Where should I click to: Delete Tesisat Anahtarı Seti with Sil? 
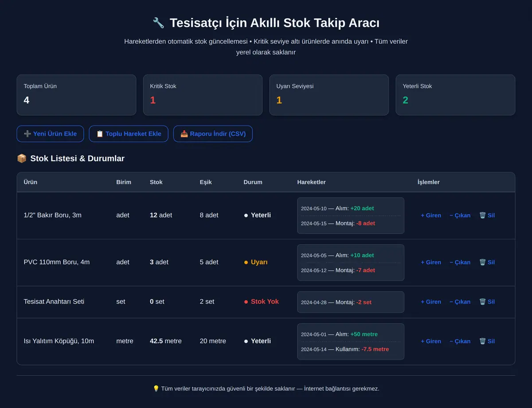pyautogui.click(x=487, y=302)
